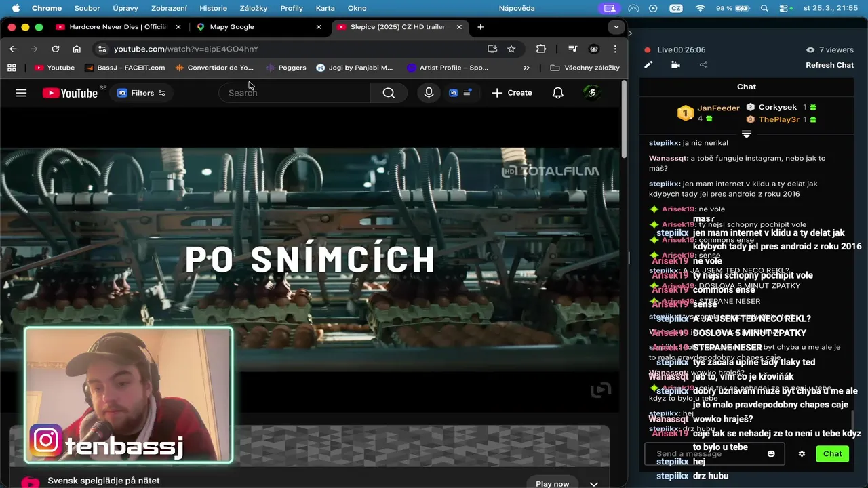The width and height of the screenshot is (868, 488).
Task: Click the green Chat send button
Action: (x=832, y=453)
